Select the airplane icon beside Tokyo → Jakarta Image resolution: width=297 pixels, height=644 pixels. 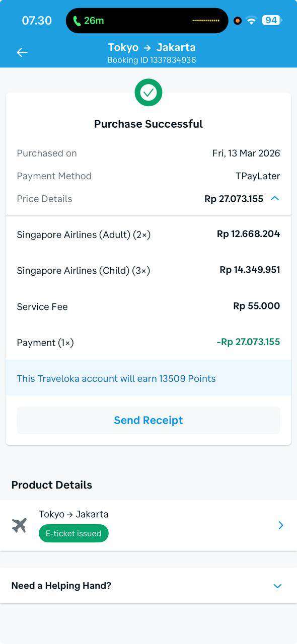click(19, 525)
